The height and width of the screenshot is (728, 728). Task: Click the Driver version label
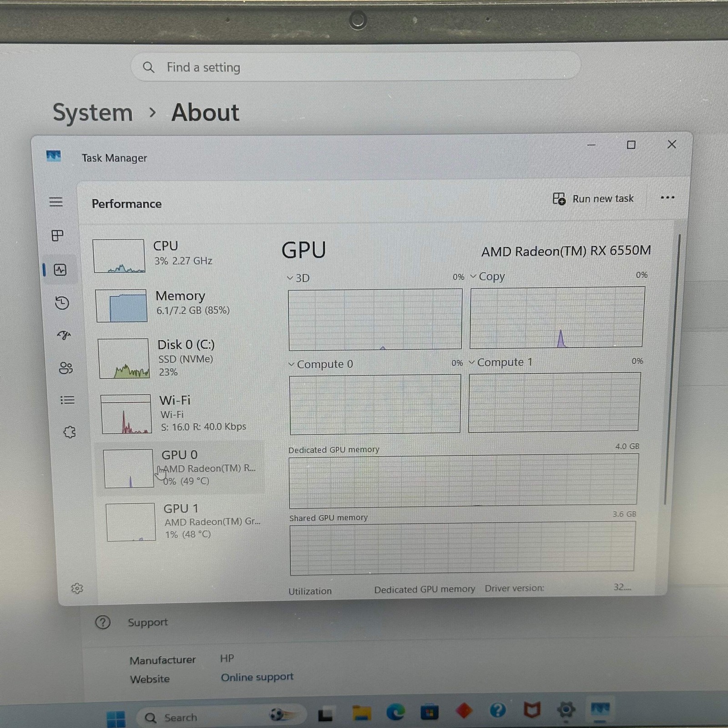point(514,588)
